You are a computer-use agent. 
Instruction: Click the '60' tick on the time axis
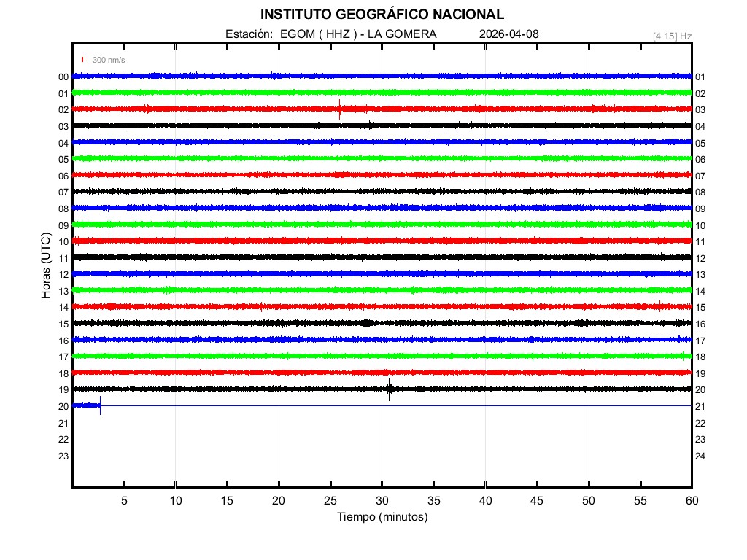(692, 500)
